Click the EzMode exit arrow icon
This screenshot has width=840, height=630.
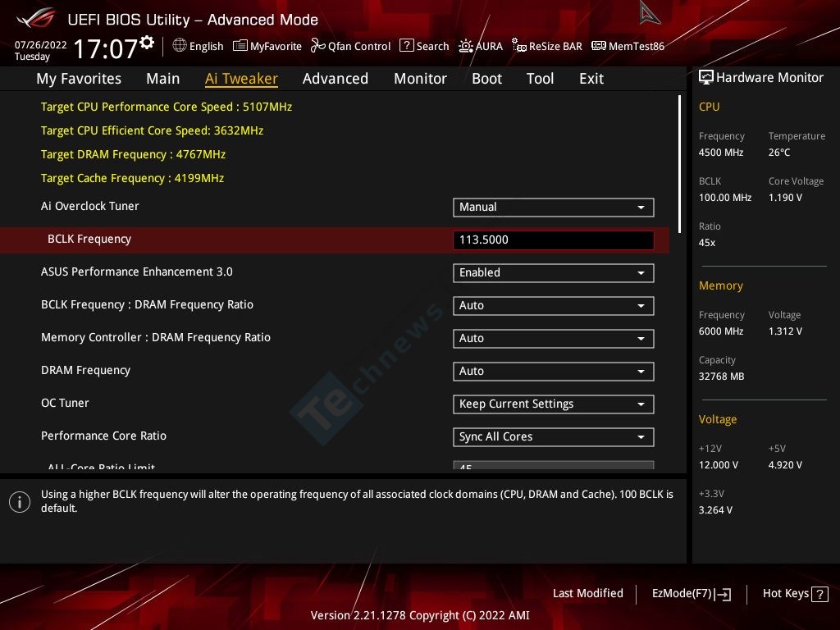pyautogui.click(x=723, y=594)
